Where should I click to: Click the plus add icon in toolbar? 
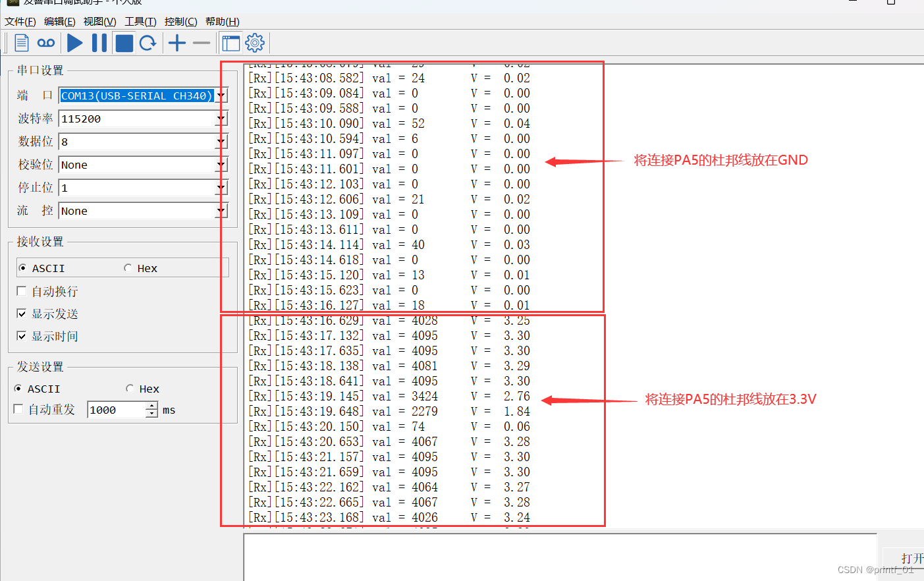[177, 43]
